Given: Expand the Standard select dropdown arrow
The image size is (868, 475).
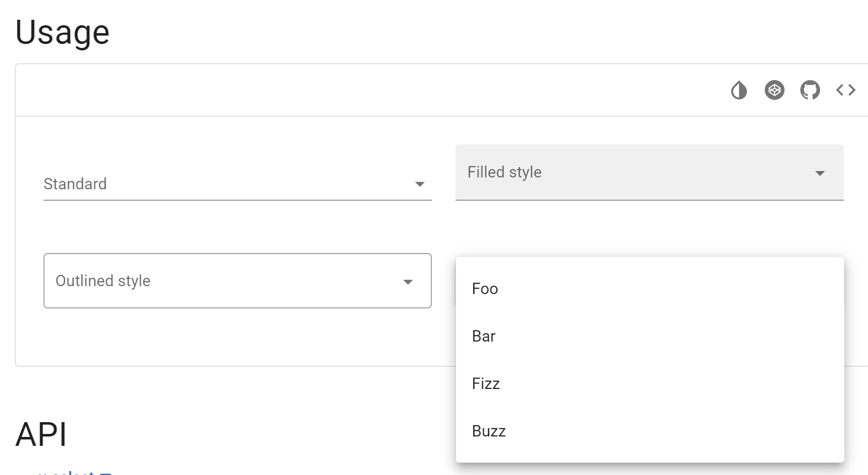Looking at the screenshot, I should coord(419,184).
